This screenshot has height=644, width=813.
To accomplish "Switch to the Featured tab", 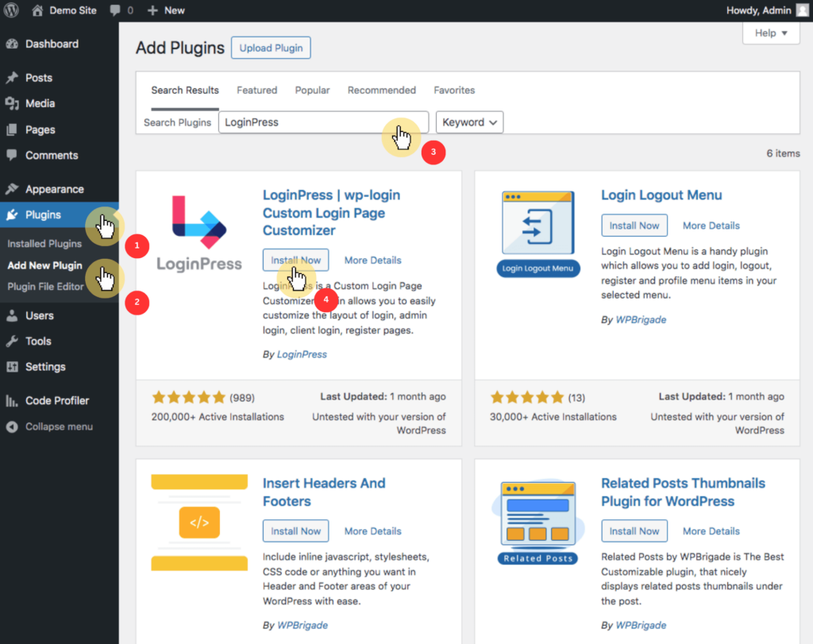I will tap(257, 91).
